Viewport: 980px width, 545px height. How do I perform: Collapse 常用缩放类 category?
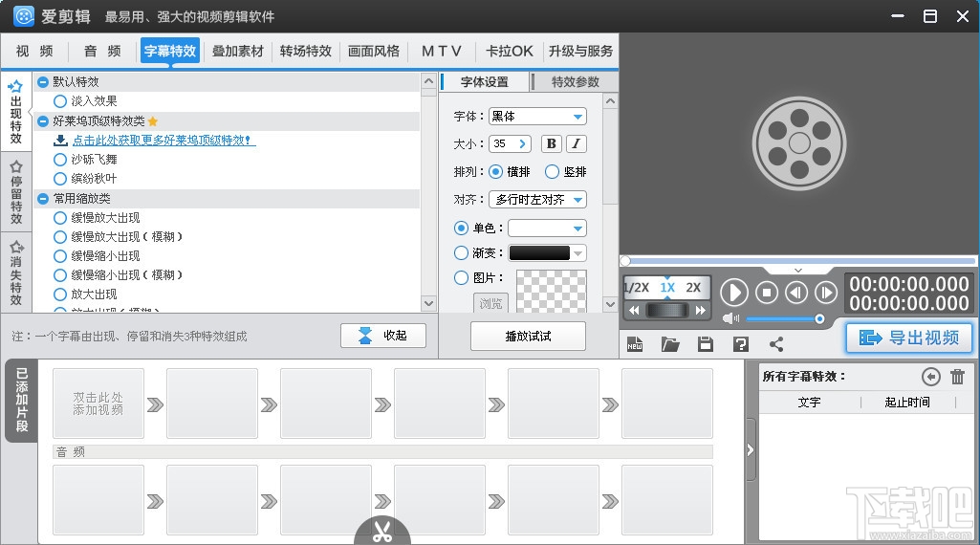pos(42,199)
